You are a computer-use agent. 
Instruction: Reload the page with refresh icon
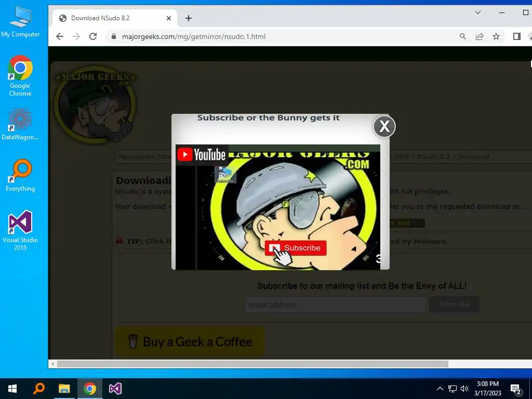pyautogui.click(x=93, y=37)
